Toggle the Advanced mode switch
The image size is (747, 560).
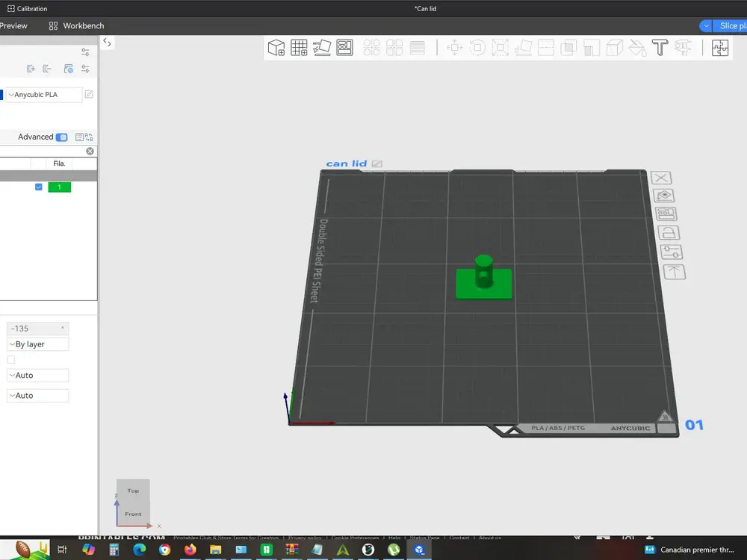pyautogui.click(x=61, y=137)
